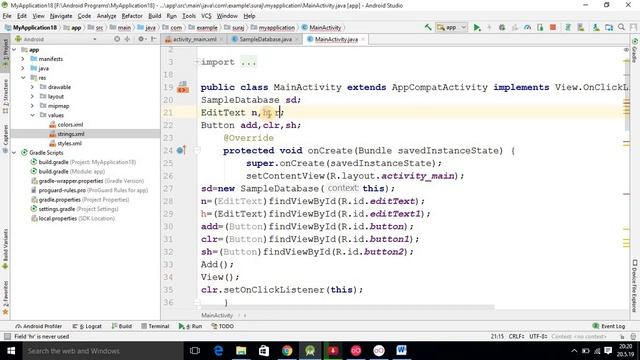Open the TODO tool window

point(222,326)
